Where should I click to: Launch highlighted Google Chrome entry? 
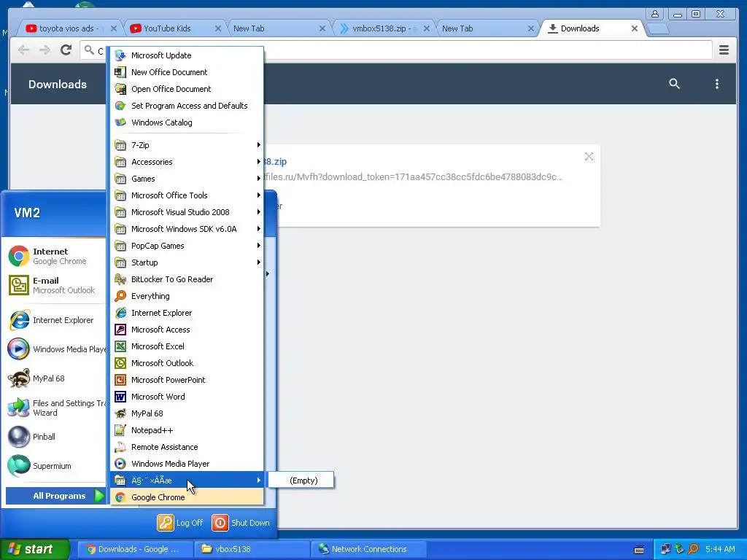coord(187,497)
